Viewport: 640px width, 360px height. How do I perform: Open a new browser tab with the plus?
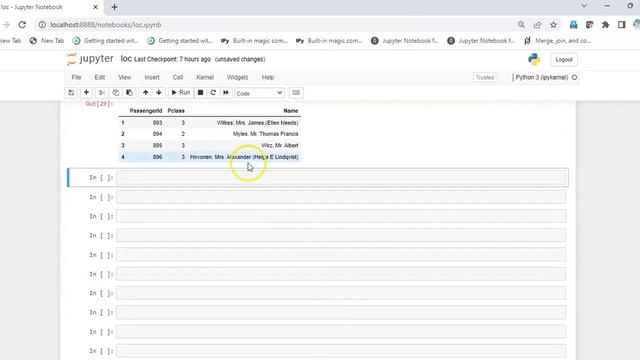coord(114,7)
